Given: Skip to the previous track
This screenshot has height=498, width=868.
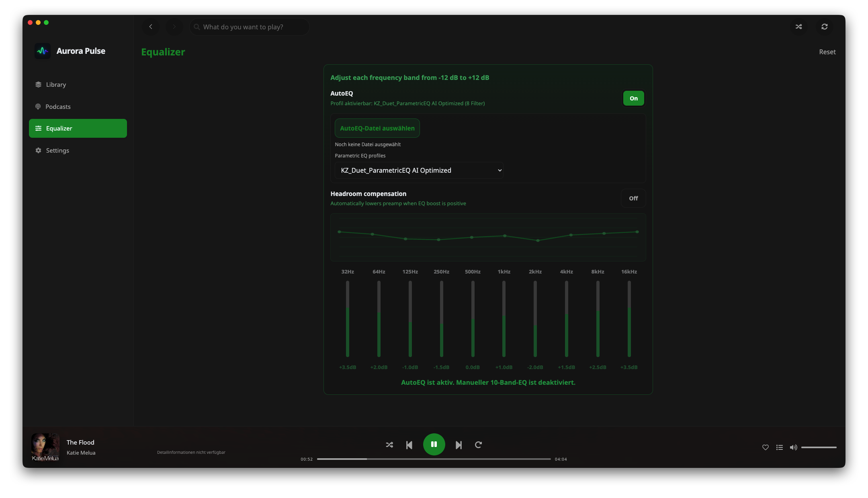Looking at the screenshot, I should point(409,445).
